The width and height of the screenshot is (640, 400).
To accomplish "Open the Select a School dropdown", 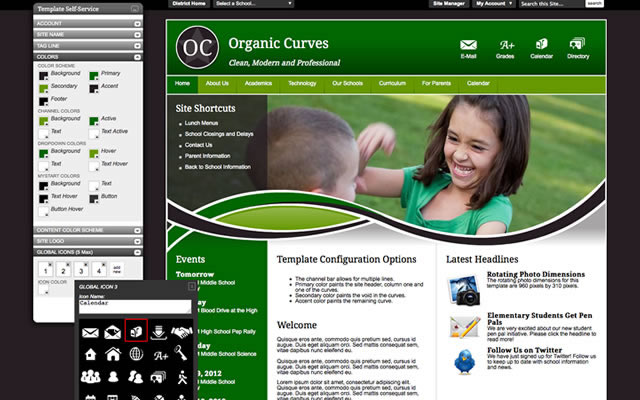I will tap(252, 4).
